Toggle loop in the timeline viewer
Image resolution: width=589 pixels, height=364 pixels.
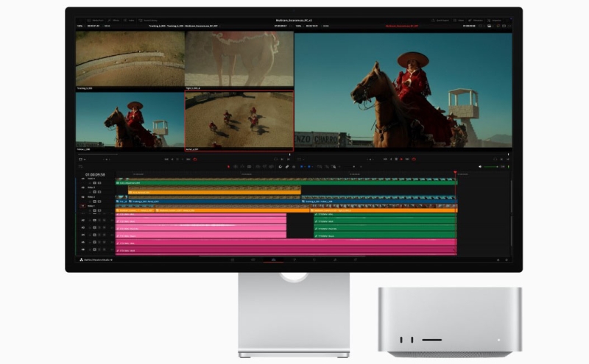click(414, 159)
